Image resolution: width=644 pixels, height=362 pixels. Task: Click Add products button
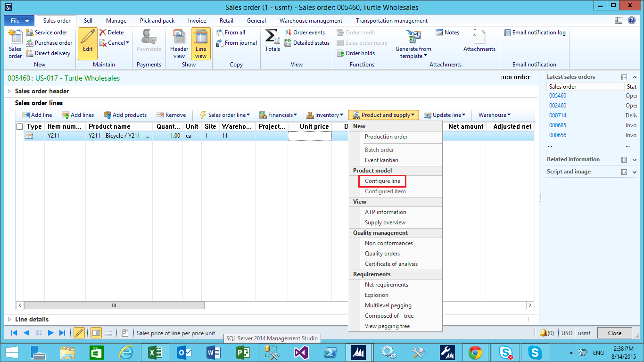125,115
